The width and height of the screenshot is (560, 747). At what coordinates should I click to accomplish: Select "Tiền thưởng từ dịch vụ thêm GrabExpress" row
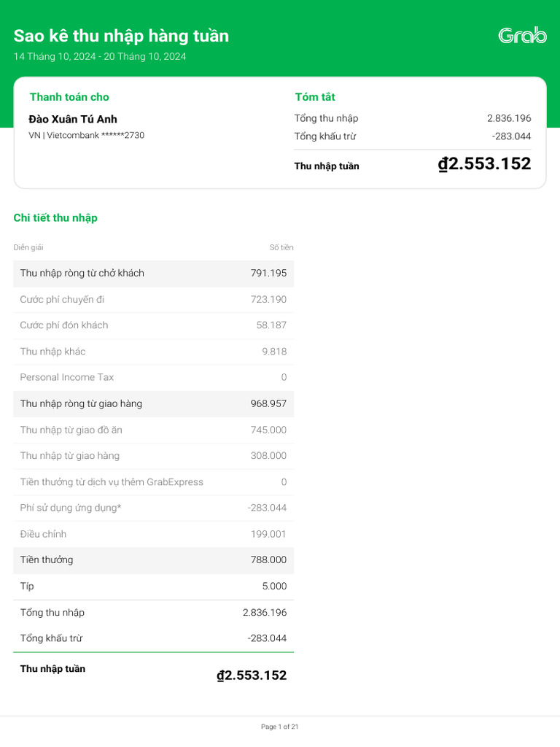tap(153, 482)
